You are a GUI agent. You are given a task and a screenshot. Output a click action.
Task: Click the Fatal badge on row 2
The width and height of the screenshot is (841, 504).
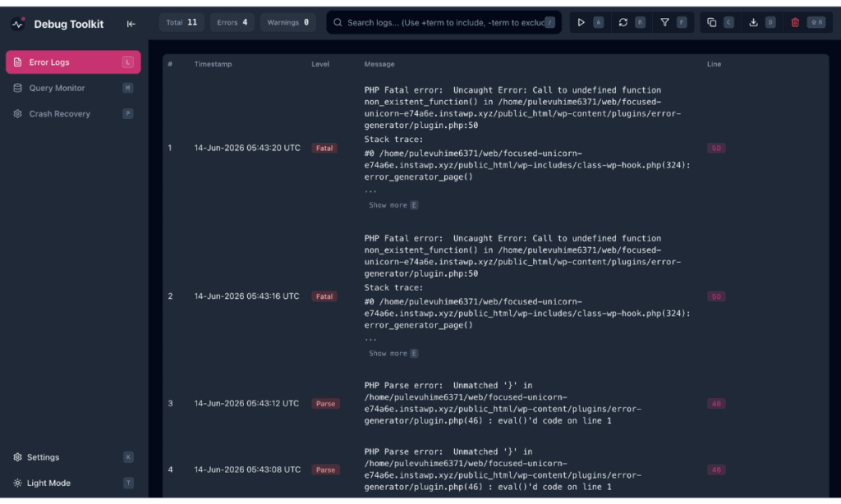[x=324, y=296]
